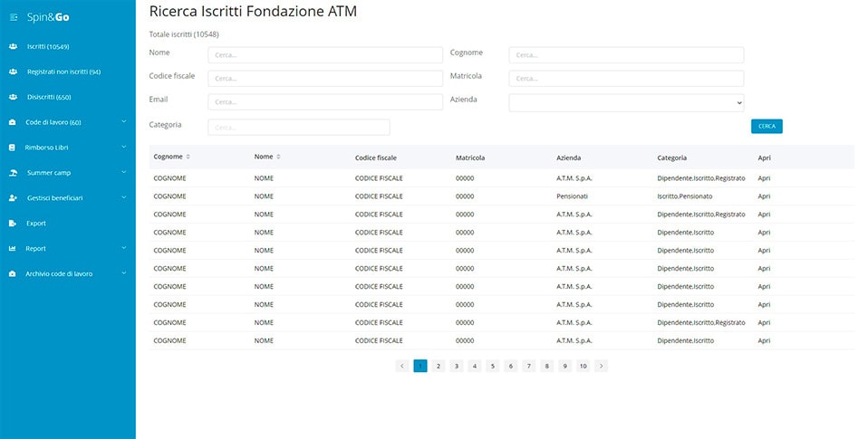Image resolution: width=868 pixels, height=439 pixels.
Task: Go to page 2 of results
Action: click(x=439, y=366)
